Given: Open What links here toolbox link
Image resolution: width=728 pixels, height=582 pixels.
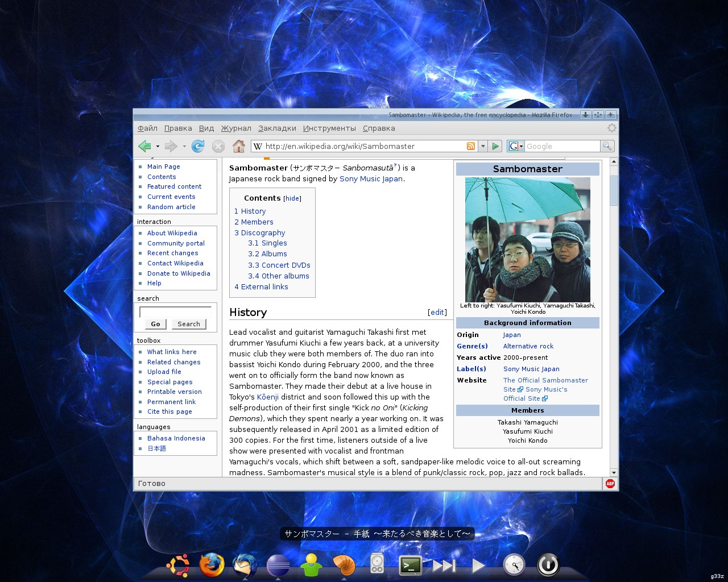Looking at the screenshot, I should pyautogui.click(x=172, y=352).
